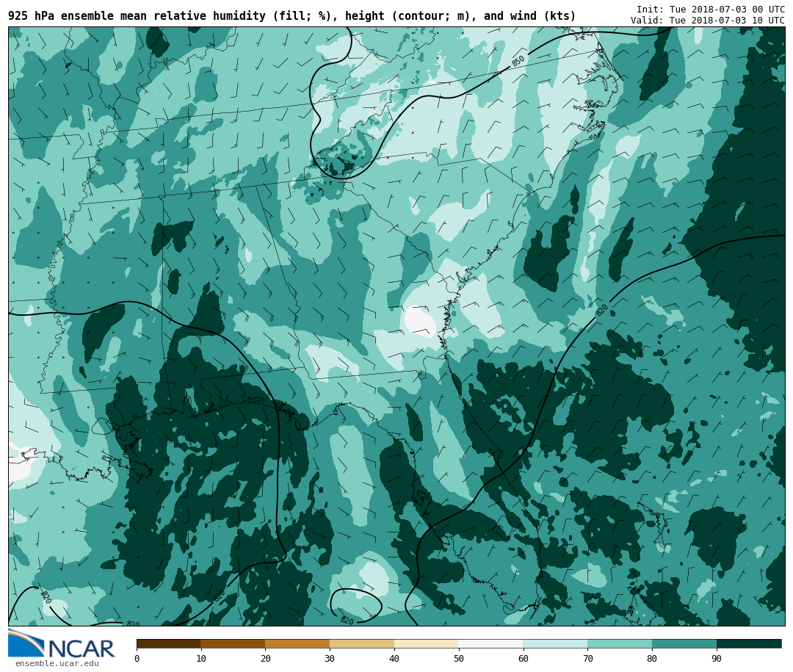Pick the brown 10–20 colorbar swatch

point(233,643)
